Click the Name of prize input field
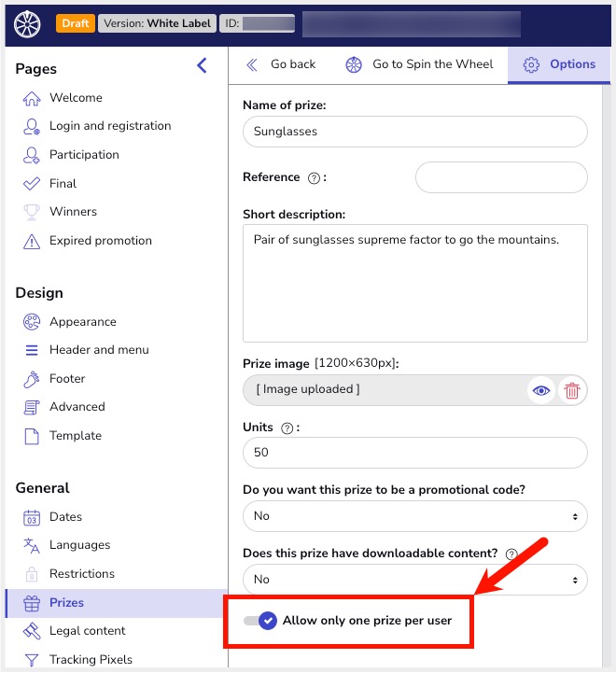 414,132
